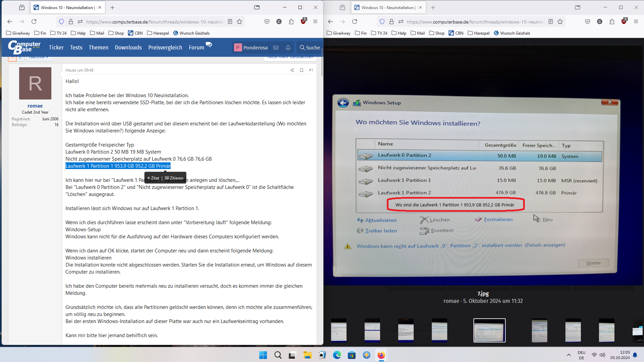Viewport: 644px width, 362px height.
Task: Open Ponderosa user account menu
Action: 251,48
